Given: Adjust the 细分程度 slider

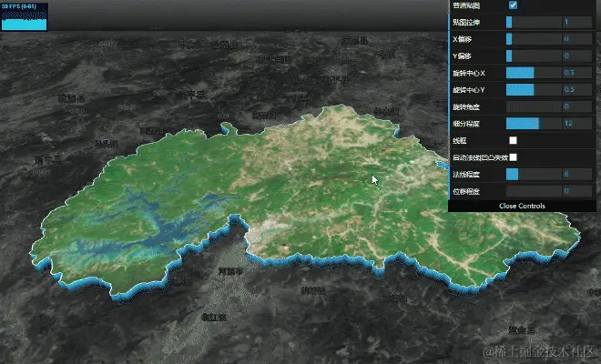Looking at the screenshot, I should pos(534,124).
